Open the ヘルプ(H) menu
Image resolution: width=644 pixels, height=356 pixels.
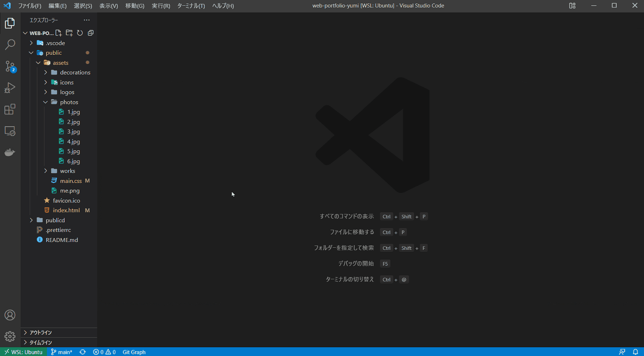coord(223,6)
